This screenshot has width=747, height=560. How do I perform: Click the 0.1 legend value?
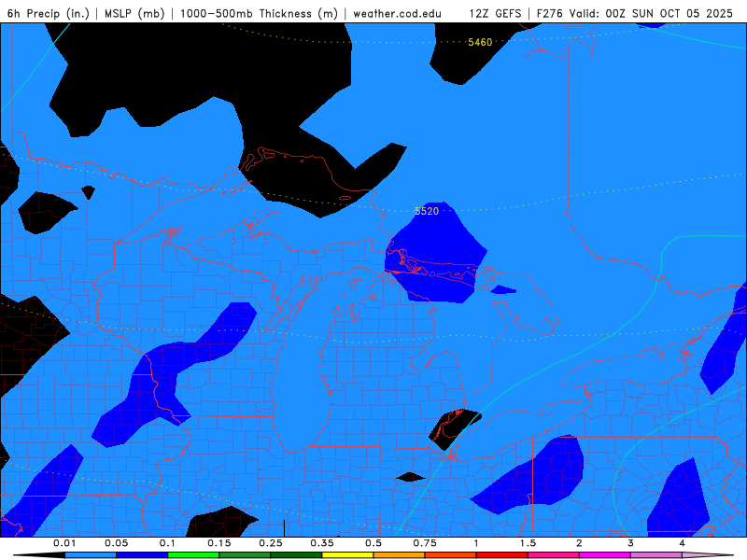pos(167,543)
